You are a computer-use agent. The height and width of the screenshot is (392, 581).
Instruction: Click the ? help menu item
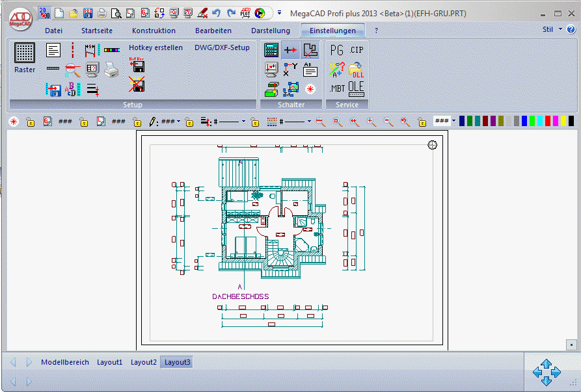coord(377,31)
